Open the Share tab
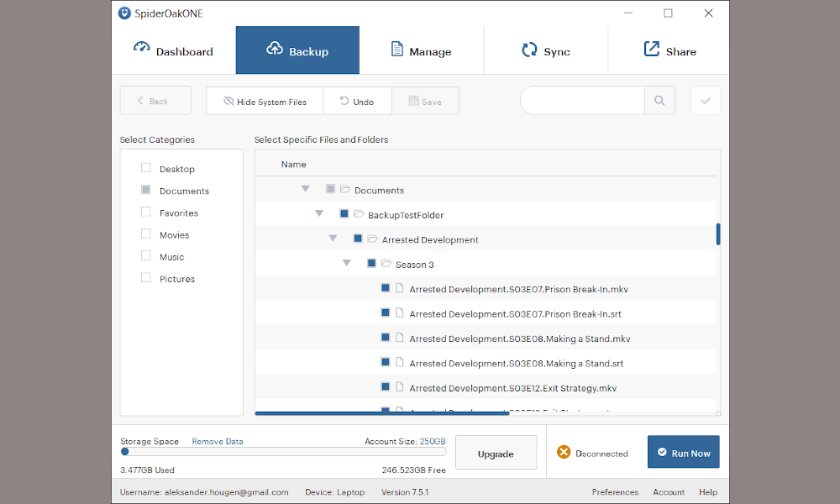840x504 pixels. point(669,50)
